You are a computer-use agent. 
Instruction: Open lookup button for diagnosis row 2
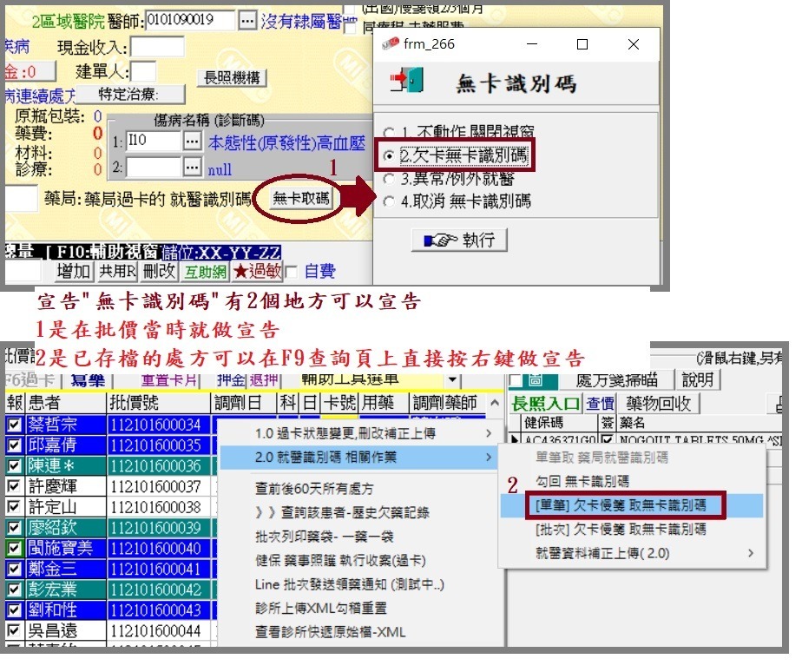pos(192,167)
